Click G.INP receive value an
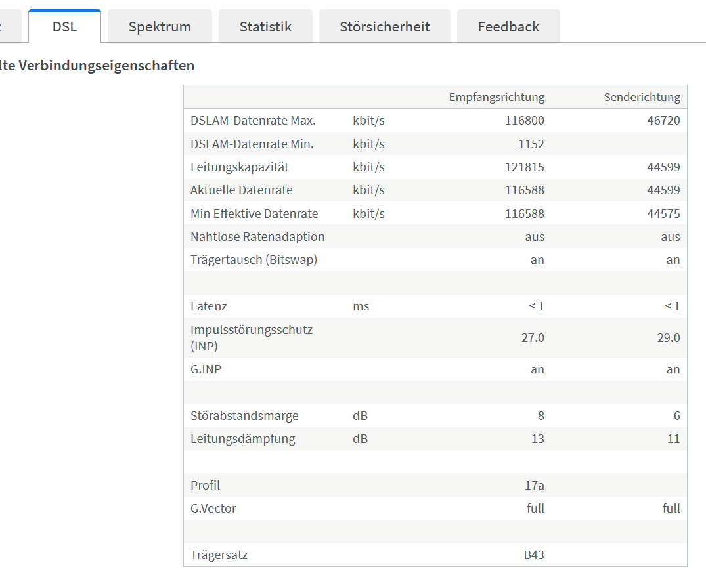This screenshot has height=588, width=706. 537,369
